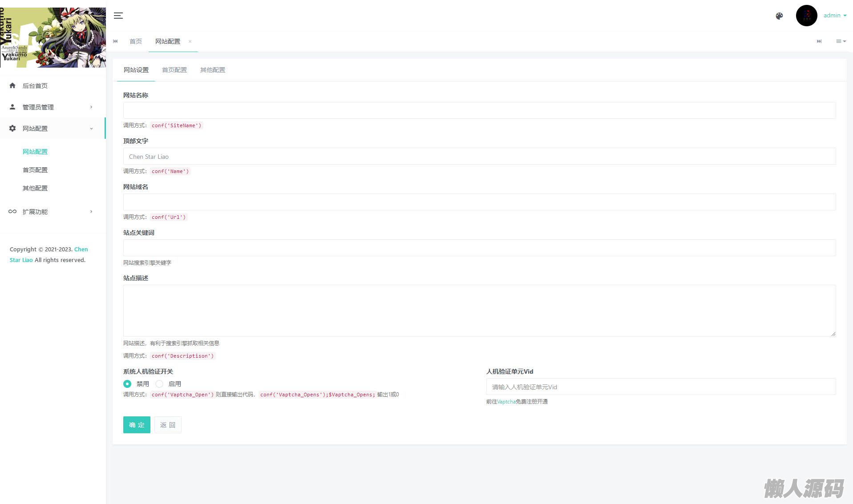Open the 首页配置 settings tab
The image size is (853, 504).
point(174,70)
